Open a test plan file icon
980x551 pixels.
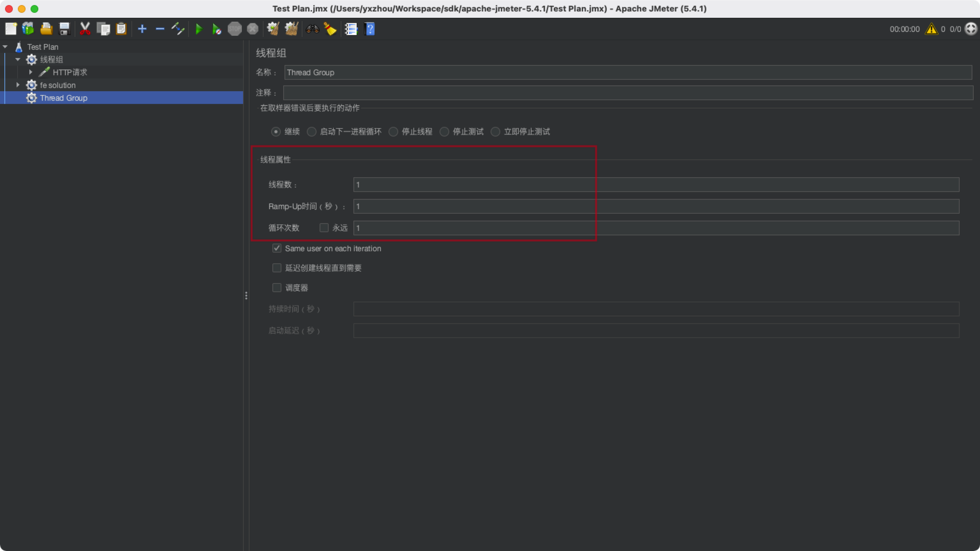pyautogui.click(x=46, y=29)
